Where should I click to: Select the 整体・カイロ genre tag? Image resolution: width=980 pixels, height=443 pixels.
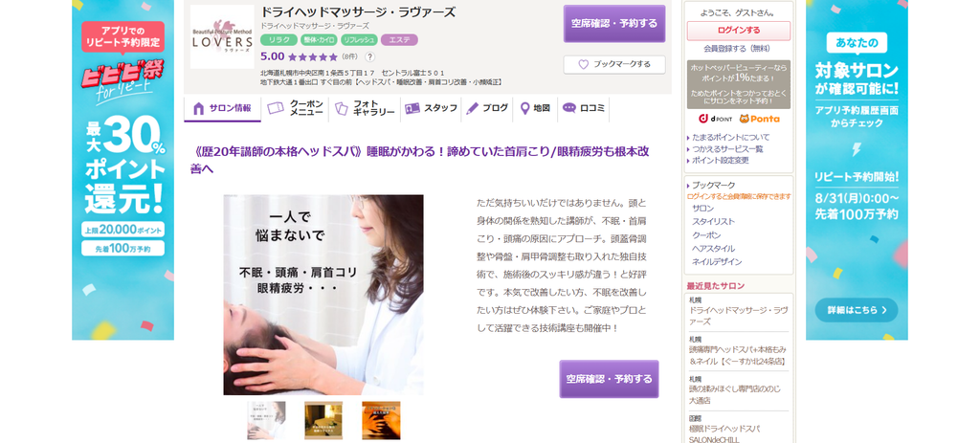319,40
